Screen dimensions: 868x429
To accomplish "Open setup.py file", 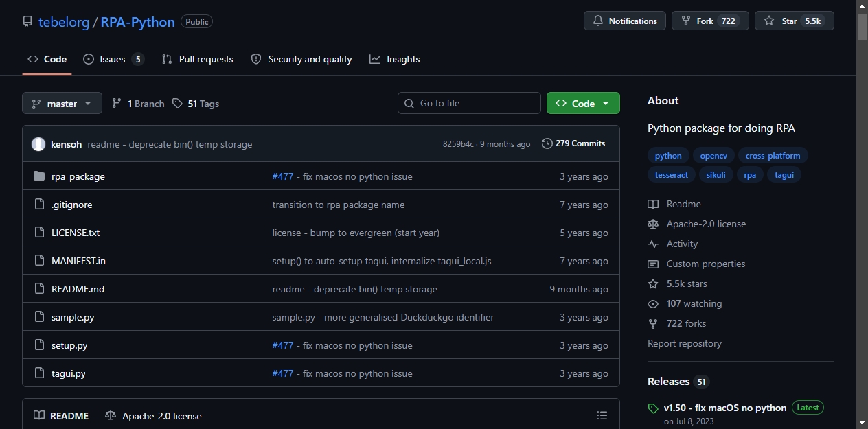I will pyautogui.click(x=69, y=345).
